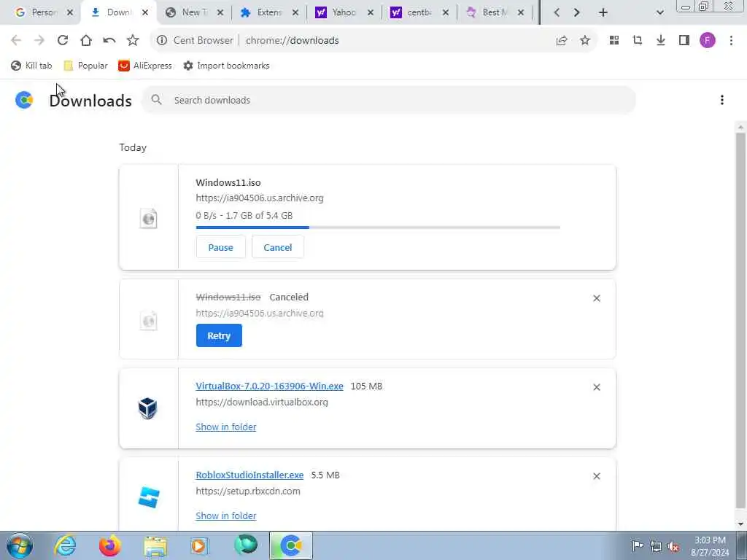Viewport: 747px width, 560px height.
Task: Click Import bookmarks
Action: [226, 66]
